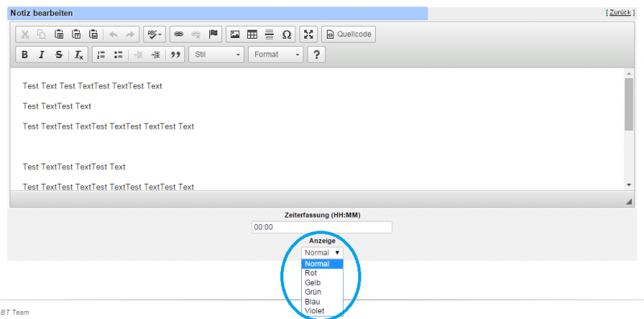Viewport: 644px width, 319px height.
Task: Click the Quellcode source button
Action: [x=349, y=35]
